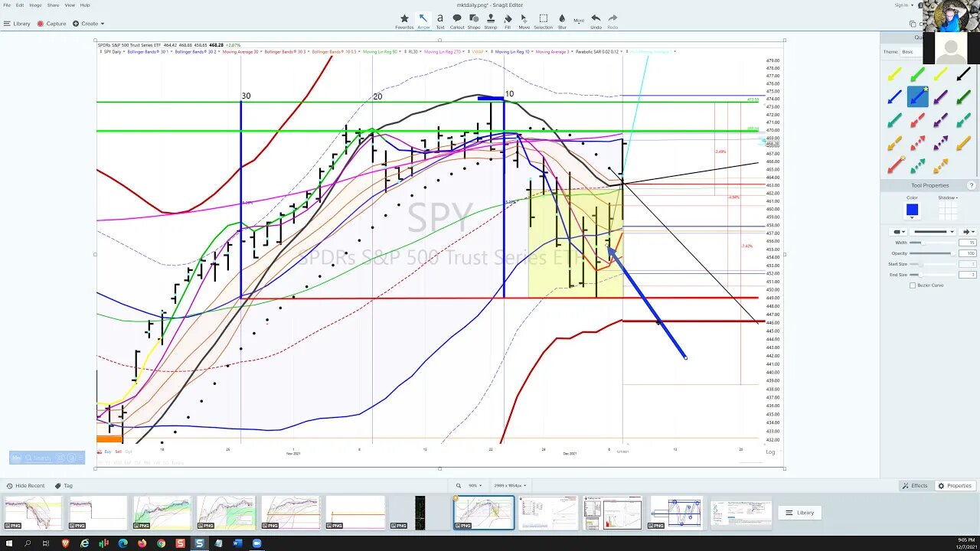Open the View menu
The height and width of the screenshot is (551, 980).
70,5
